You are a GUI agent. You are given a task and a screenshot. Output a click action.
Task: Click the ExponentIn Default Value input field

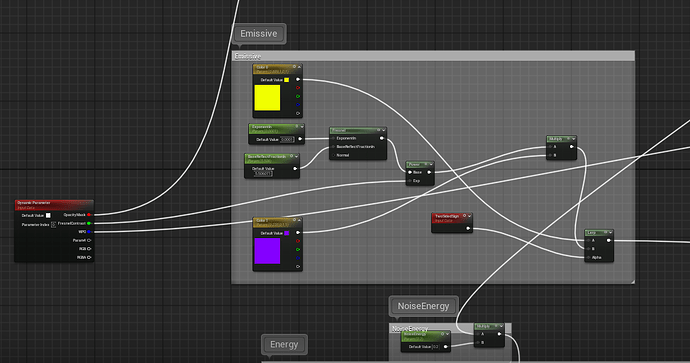(x=287, y=139)
